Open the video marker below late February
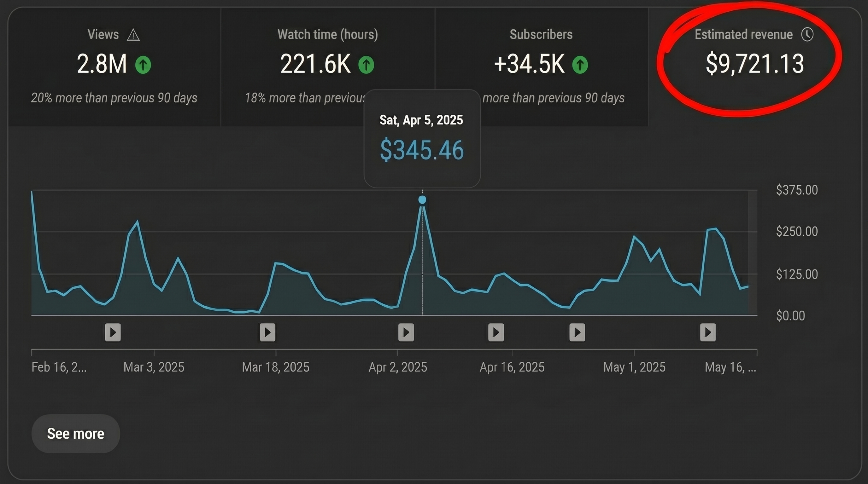Image resolution: width=868 pixels, height=484 pixels. [x=113, y=332]
